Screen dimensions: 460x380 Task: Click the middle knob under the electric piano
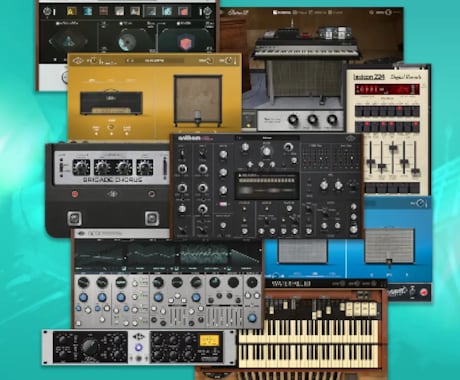click(312, 119)
